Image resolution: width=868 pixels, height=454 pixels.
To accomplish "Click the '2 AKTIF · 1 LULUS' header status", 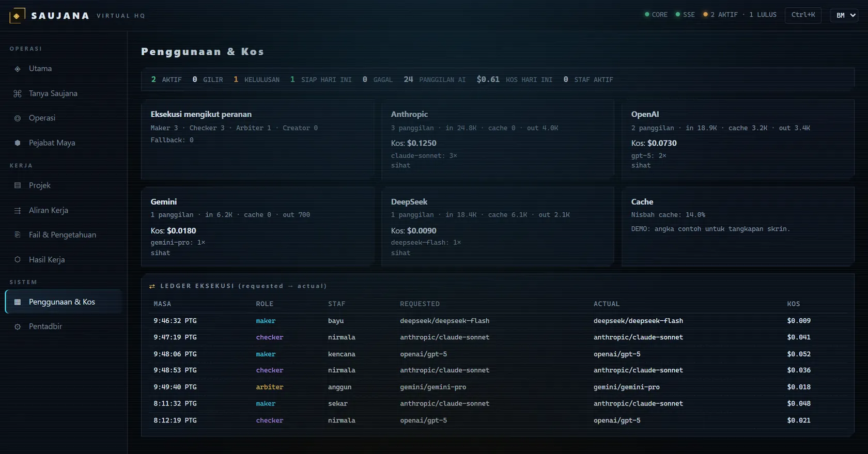I will coord(743,14).
